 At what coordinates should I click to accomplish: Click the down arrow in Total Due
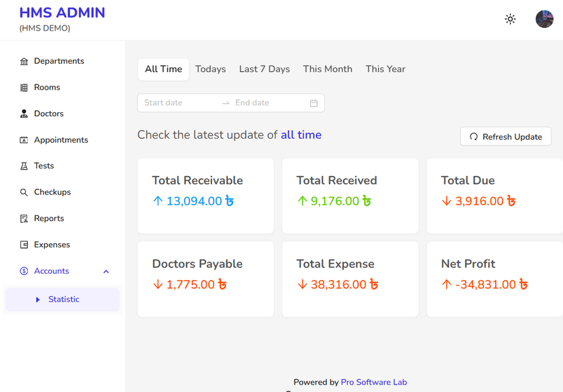(447, 201)
